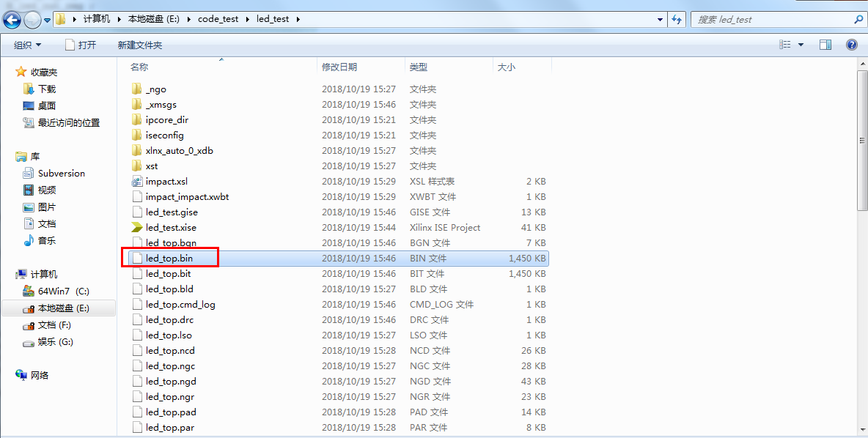
Task: Click the Forward navigation arrow
Action: [x=33, y=20]
